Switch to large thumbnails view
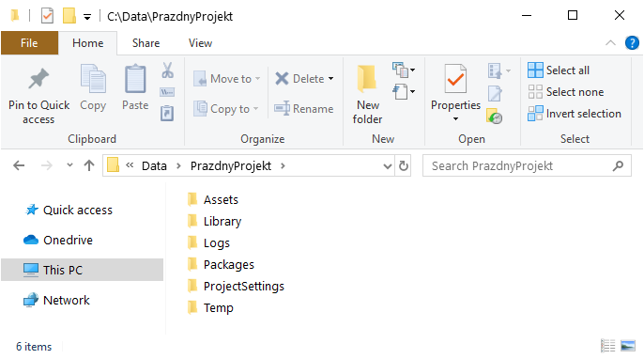Viewport: 644px width, 359px height. [x=628, y=346]
